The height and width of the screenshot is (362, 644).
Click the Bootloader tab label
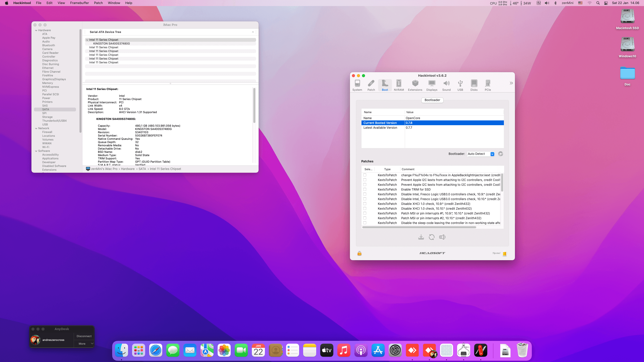432,100
